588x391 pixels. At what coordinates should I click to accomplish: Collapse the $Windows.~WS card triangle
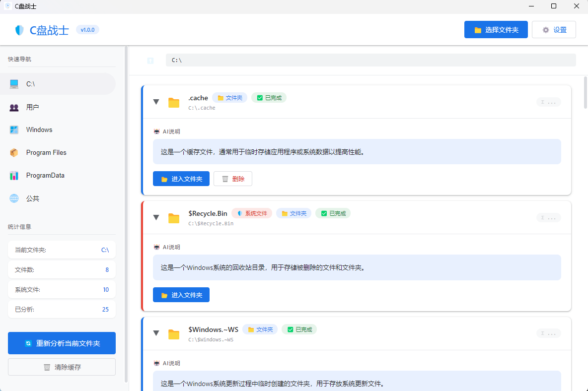coord(156,333)
